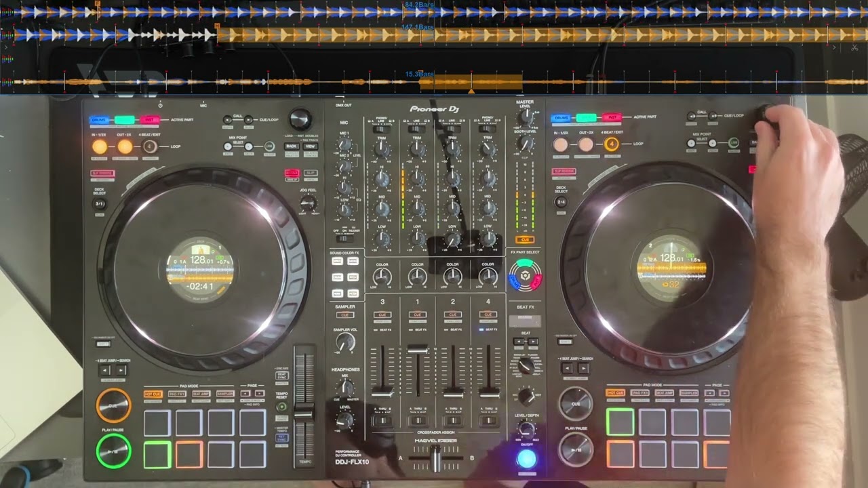The width and height of the screenshot is (868, 488).
Task: Tap the right deck PLAY/PAUSE button
Action: 576,449
